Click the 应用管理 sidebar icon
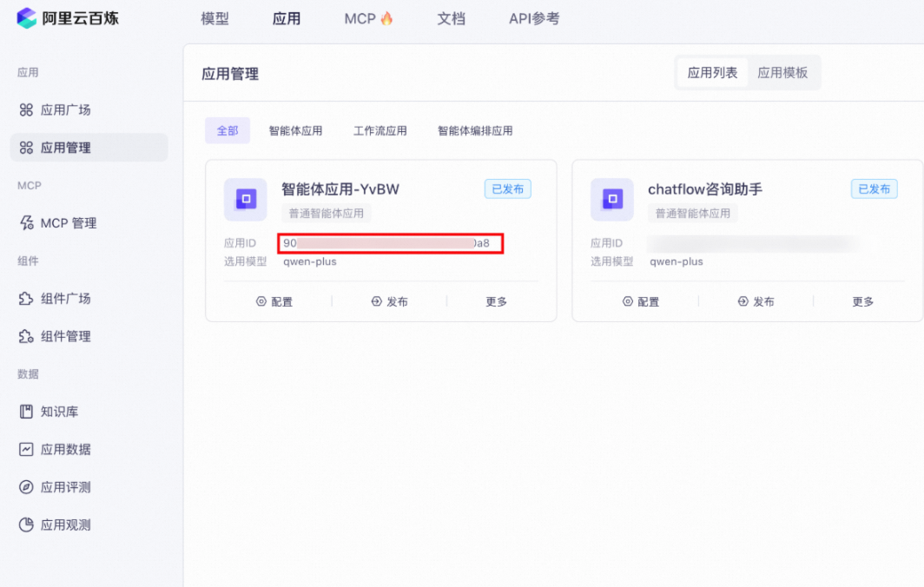The width and height of the screenshot is (924, 587). [x=26, y=148]
